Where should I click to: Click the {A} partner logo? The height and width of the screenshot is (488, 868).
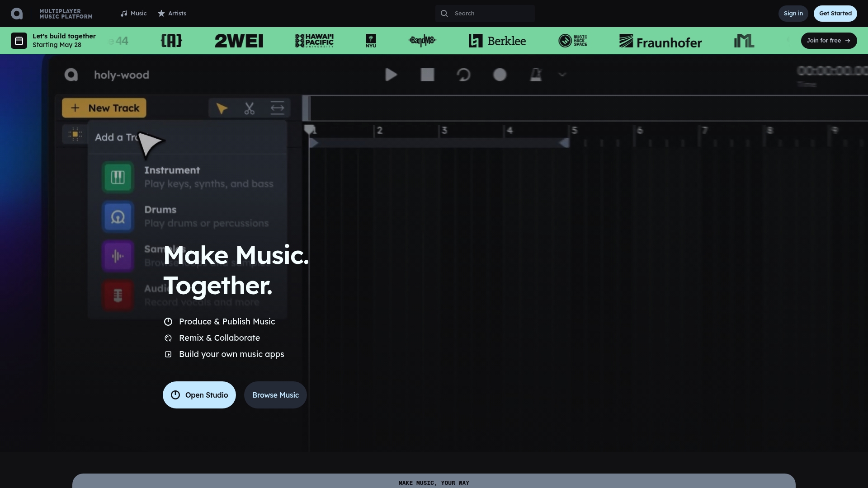(x=171, y=41)
